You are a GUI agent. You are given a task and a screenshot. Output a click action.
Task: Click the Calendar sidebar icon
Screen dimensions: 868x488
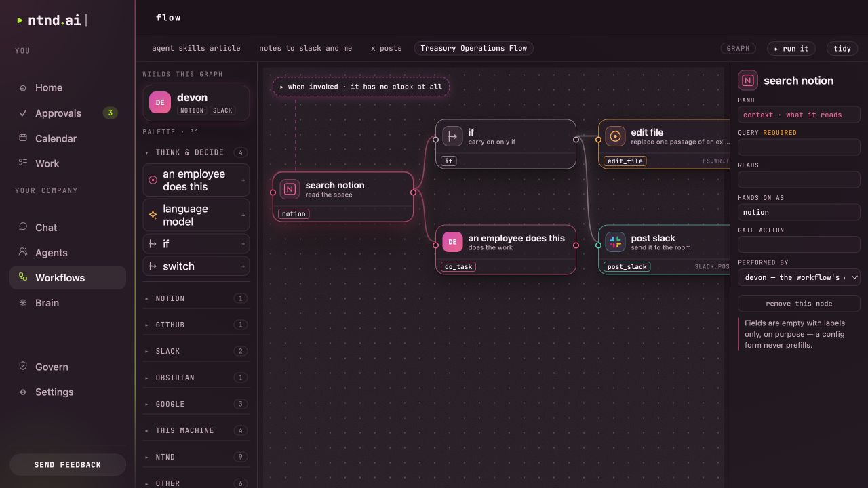coord(23,138)
